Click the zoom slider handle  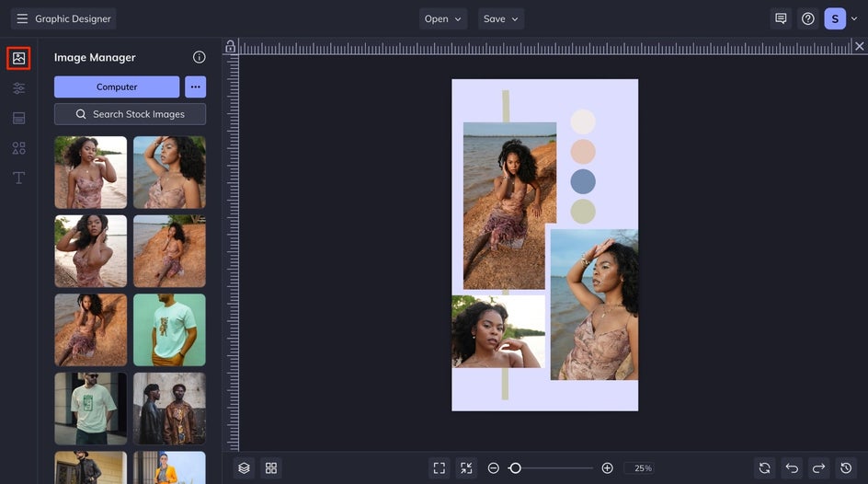point(515,468)
